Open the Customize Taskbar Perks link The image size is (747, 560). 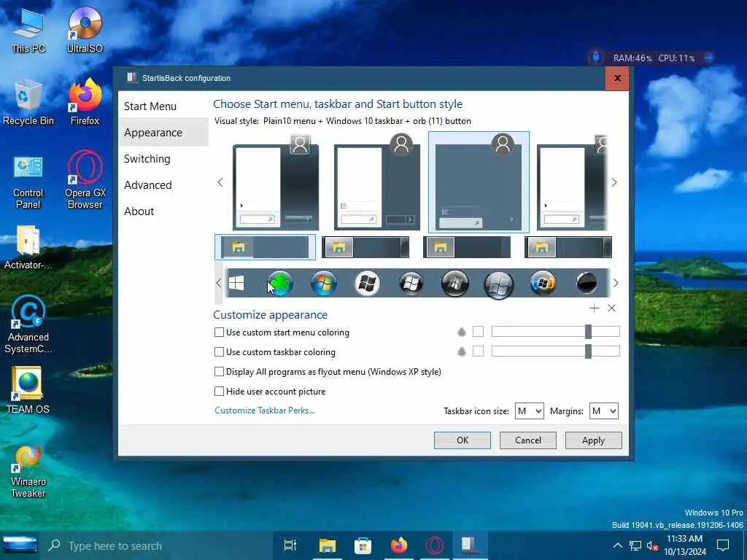coord(265,411)
